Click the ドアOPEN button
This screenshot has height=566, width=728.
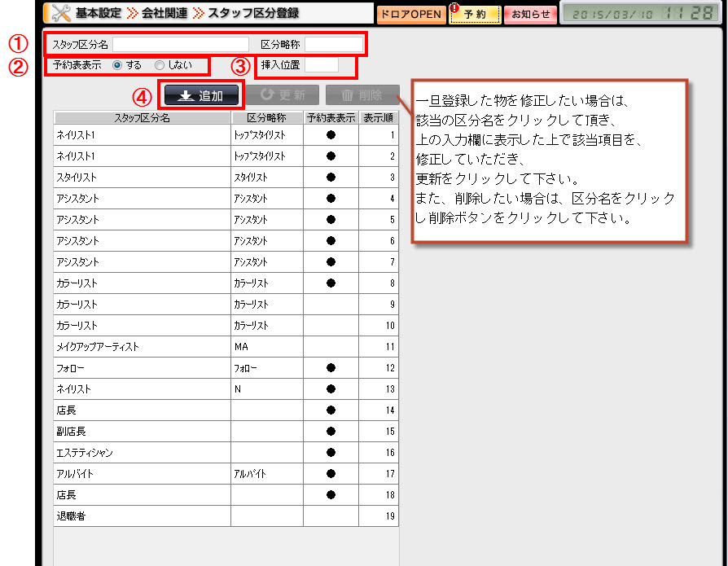[x=410, y=15]
